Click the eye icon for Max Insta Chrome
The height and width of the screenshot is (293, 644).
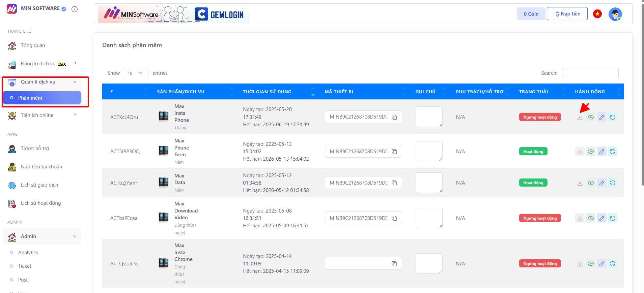(x=590, y=264)
